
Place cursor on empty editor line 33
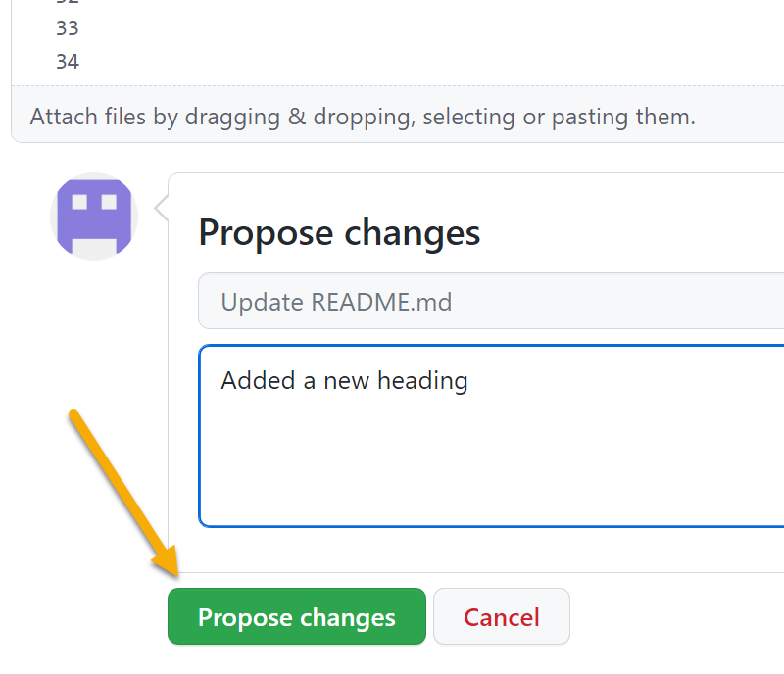[430, 28]
